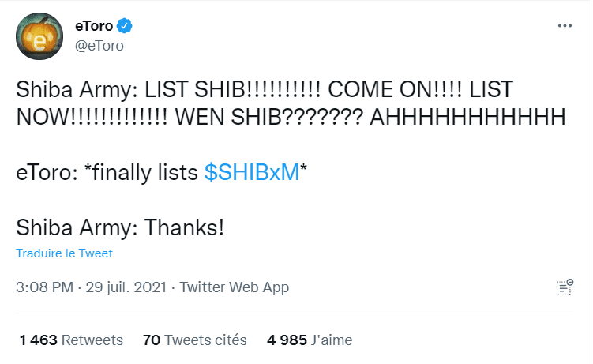View the 1 463 Retweets list

(x=71, y=340)
